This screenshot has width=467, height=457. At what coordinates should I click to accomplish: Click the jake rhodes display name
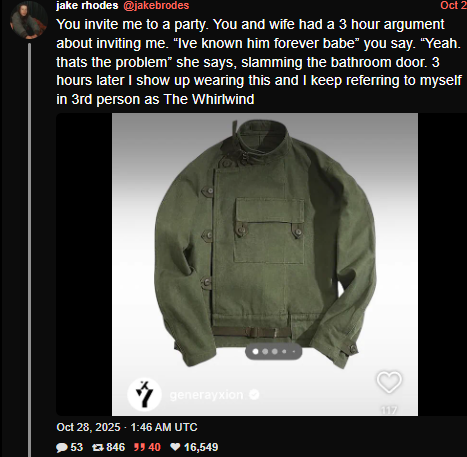tap(87, 5)
